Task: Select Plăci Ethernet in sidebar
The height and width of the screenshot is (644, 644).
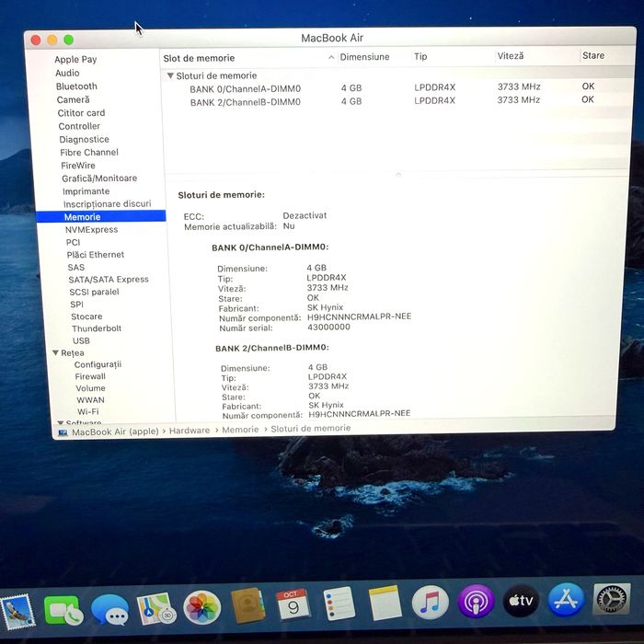Action: 96,255
